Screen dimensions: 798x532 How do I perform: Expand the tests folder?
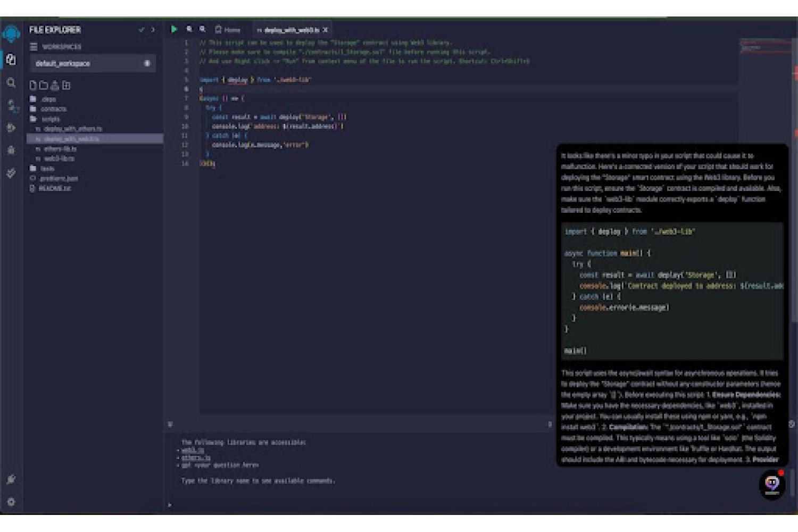(x=42, y=169)
